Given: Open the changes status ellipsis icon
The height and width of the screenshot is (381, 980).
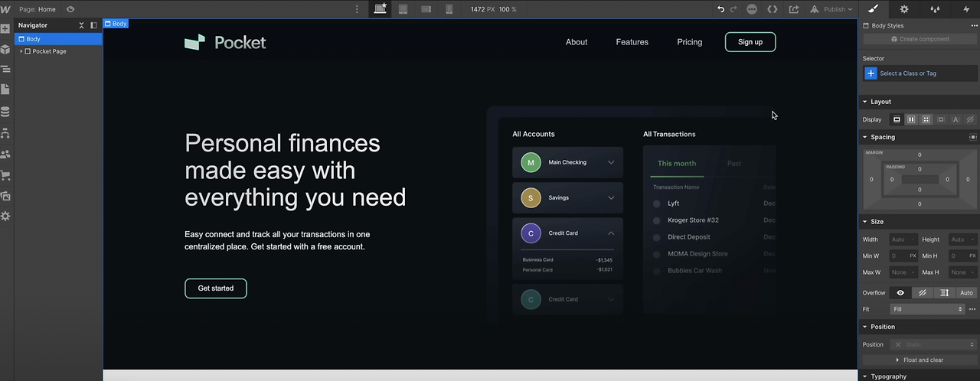Looking at the screenshot, I should pos(752,9).
